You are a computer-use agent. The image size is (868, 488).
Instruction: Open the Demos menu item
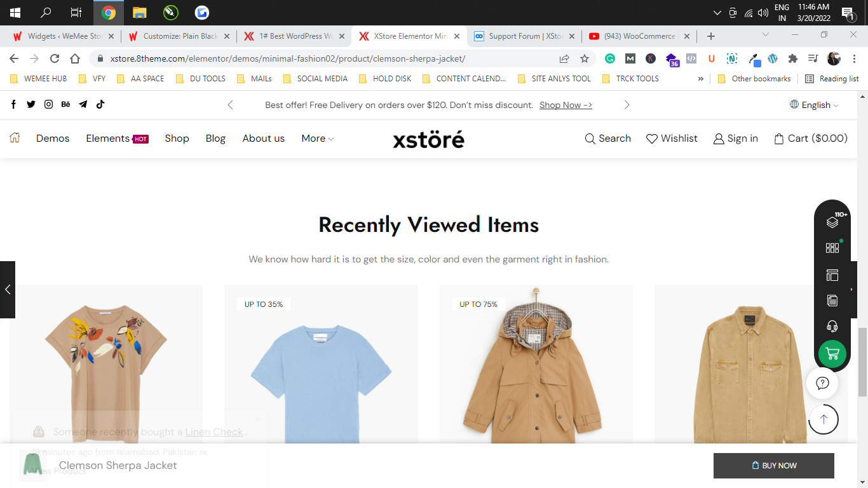pyautogui.click(x=53, y=138)
